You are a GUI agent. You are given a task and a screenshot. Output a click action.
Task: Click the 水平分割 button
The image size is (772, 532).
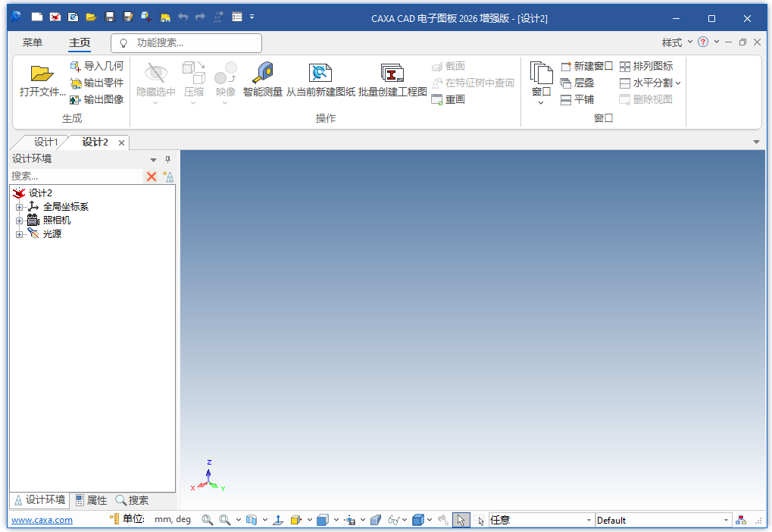[x=646, y=83]
